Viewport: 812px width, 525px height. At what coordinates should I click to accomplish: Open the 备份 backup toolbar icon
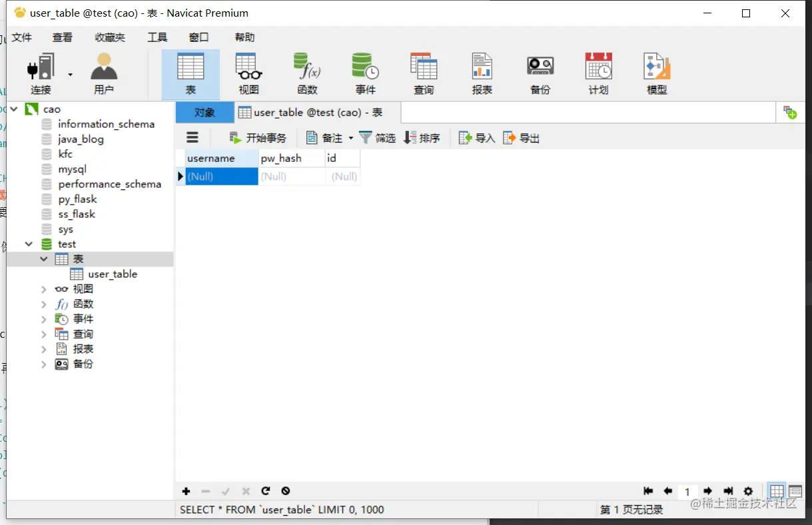(x=540, y=74)
